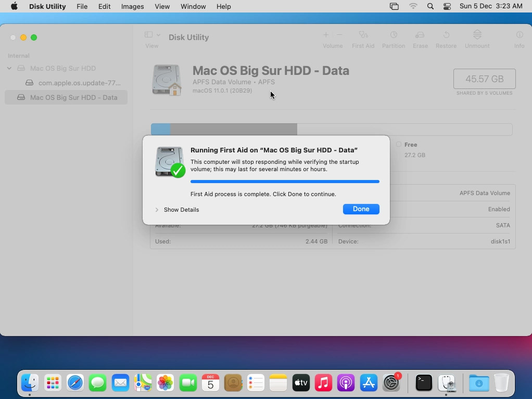This screenshot has height=399, width=532.
Task: Open the File menu
Action: pos(82,6)
